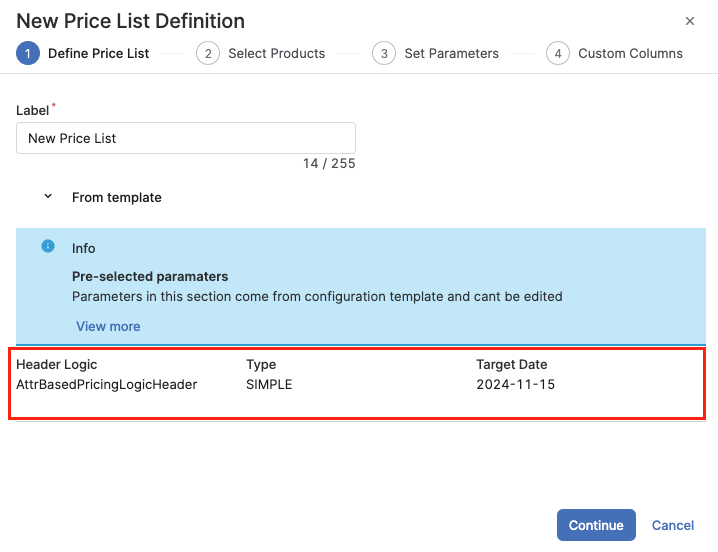Click the step 2 number circle
The image size is (718, 552).
tap(208, 53)
